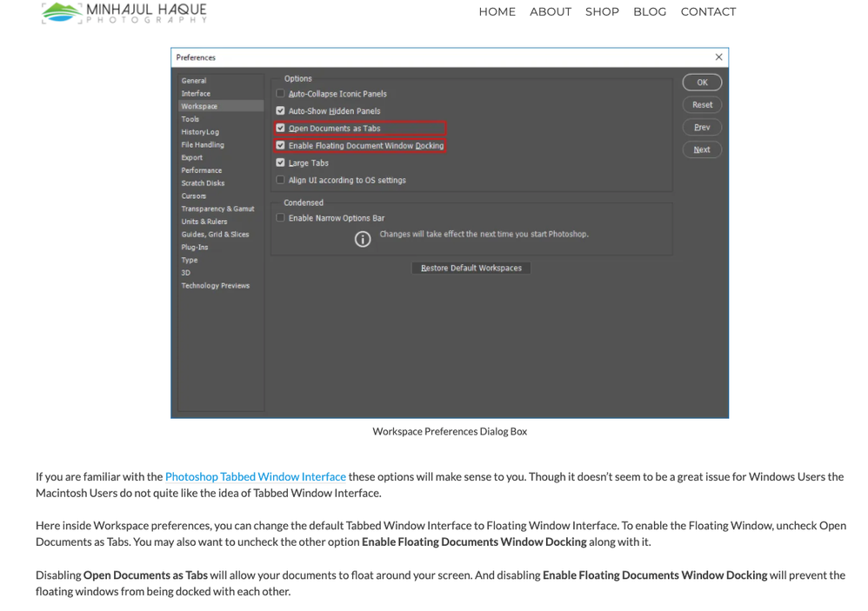Click the Workspace Preferences Dialog Box caption
Image resolution: width=868 pixels, height=611 pixels.
[x=450, y=431]
